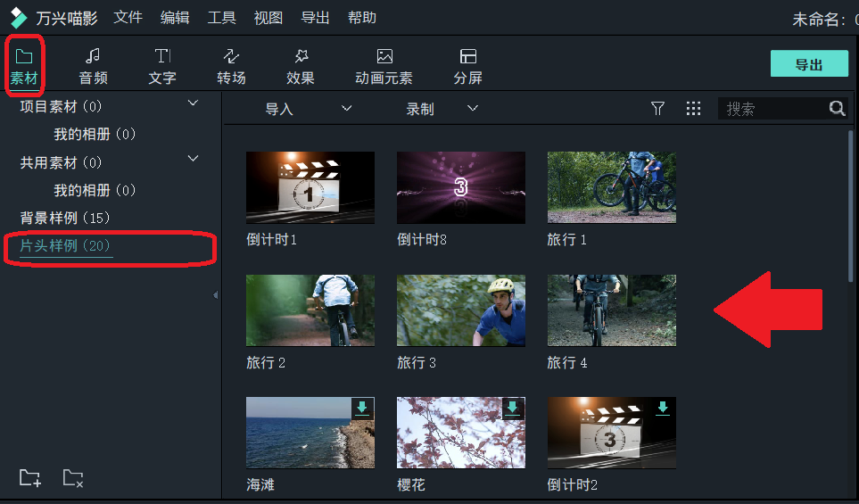Collapse the 共用素材 (0) section chevron

tap(193, 159)
